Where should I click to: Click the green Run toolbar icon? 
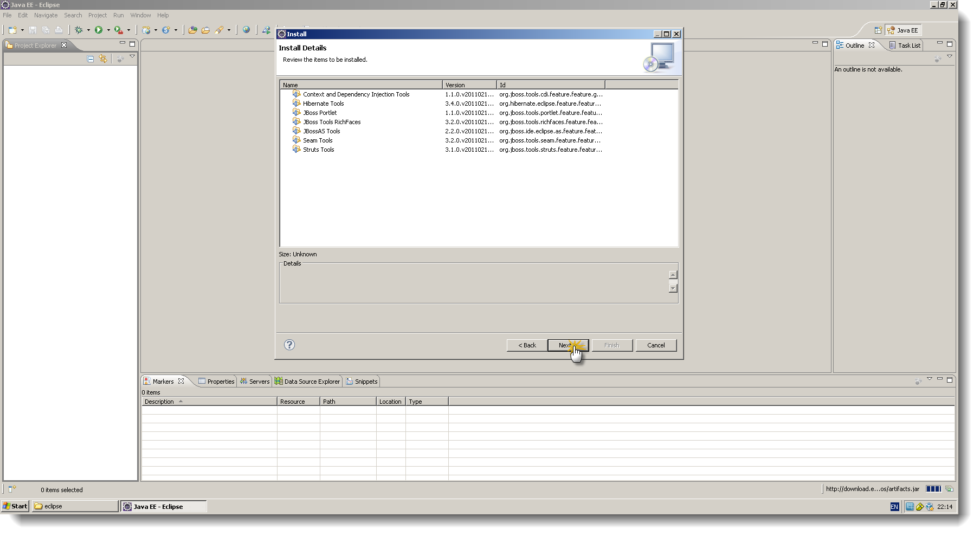[x=99, y=30]
